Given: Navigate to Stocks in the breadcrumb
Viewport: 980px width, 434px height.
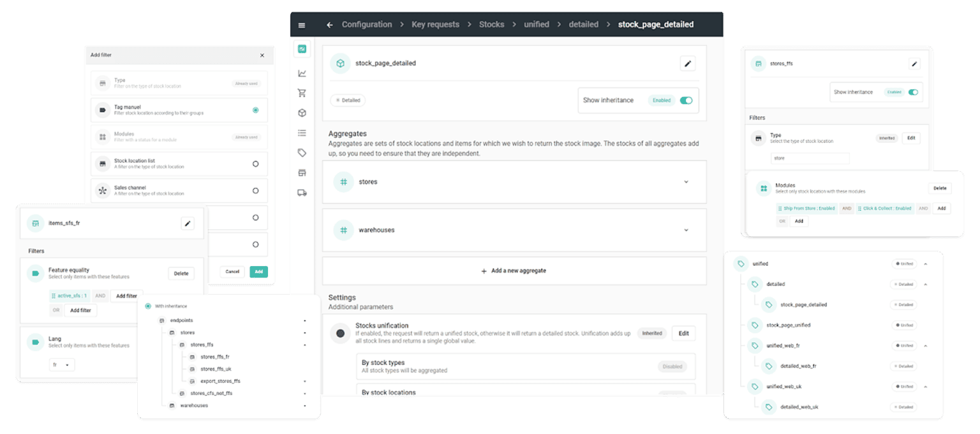Looking at the screenshot, I should click(491, 25).
